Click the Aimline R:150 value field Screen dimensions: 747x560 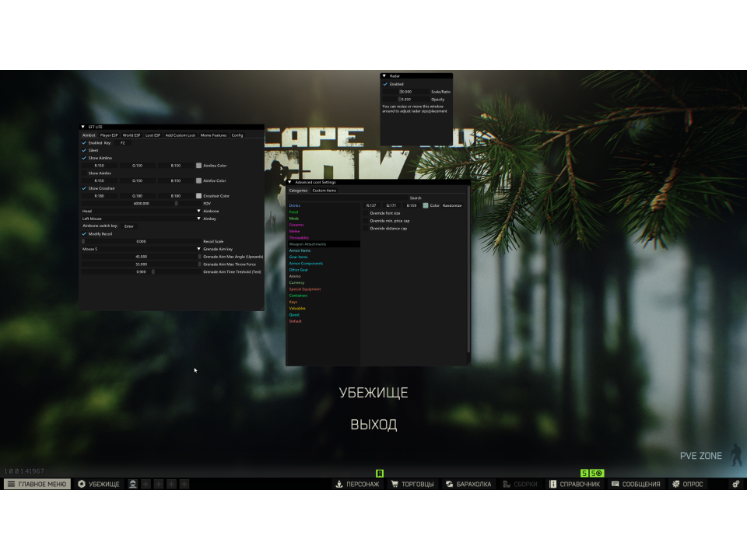click(x=99, y=166)
